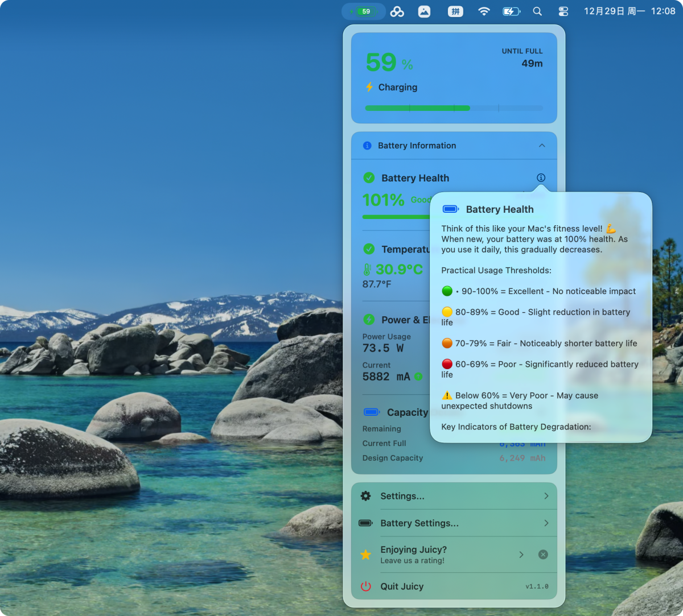The height and width of the screenshot is (616, 683).
Task: Click the gold star rating icon
Action: (x=365, y=555)
